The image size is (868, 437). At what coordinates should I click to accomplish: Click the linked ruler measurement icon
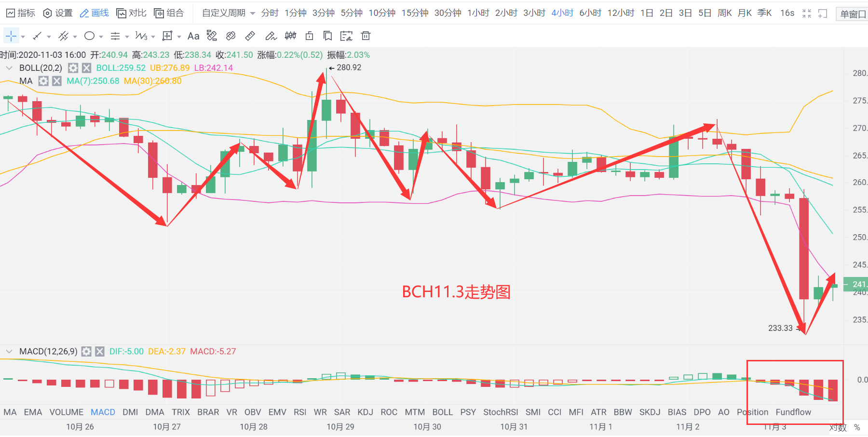[x=231, y=36]
